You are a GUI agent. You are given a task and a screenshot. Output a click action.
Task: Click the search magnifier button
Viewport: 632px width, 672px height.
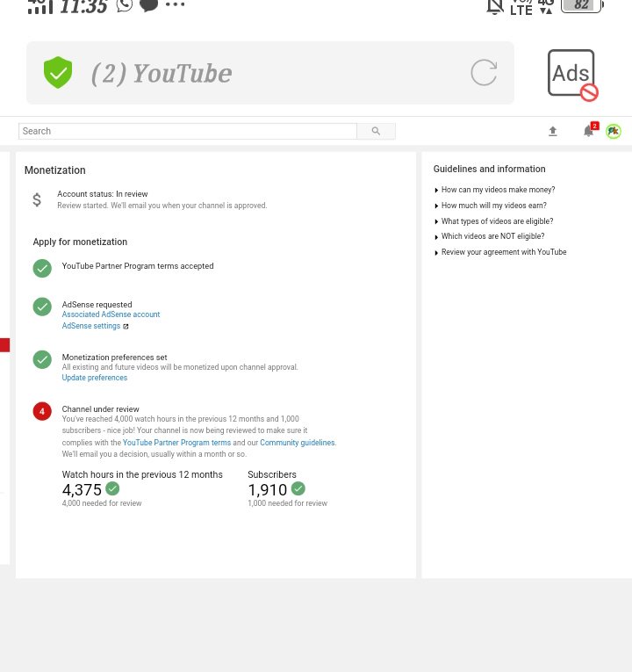tap(376, 131)
